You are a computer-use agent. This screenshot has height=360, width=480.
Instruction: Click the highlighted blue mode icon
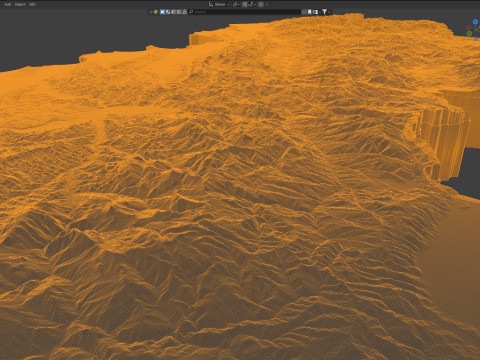(162, 12)
